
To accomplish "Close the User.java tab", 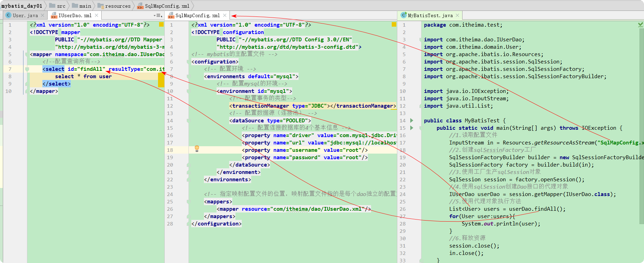I will click(42, 15).
